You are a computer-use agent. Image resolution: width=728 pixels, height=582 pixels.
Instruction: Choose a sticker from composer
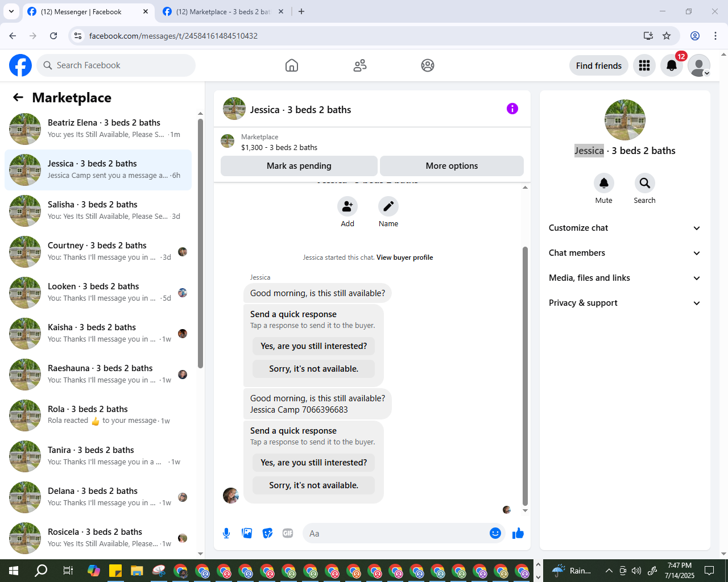267,533
